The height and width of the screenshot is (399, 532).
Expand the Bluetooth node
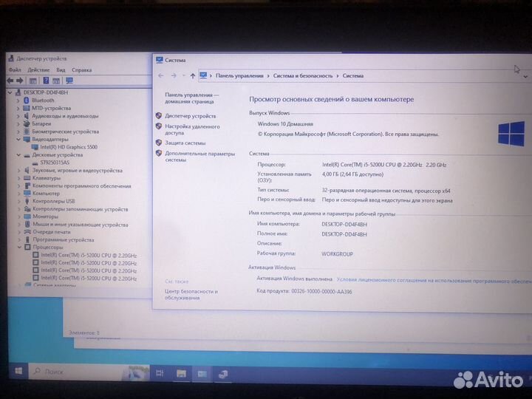(18, 100)
